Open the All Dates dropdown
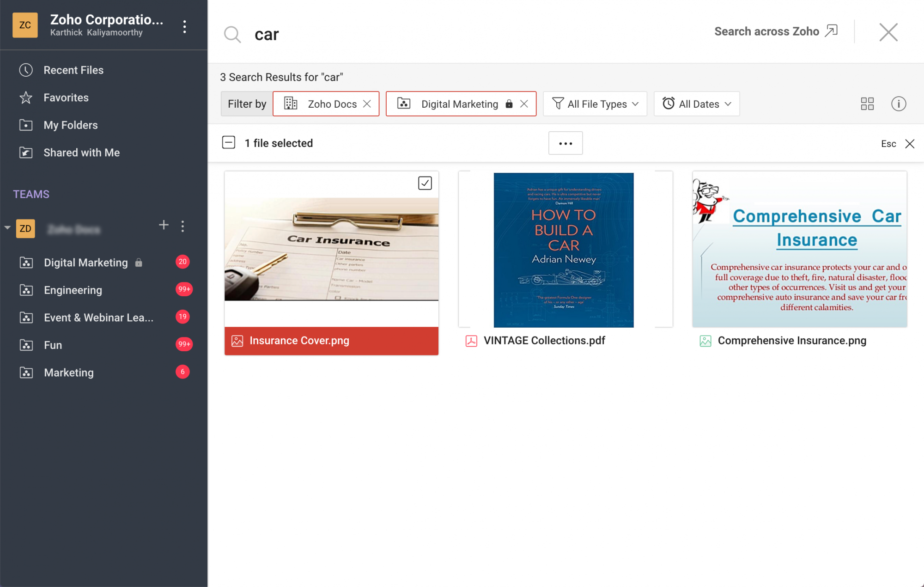924x587 pixels. tap(696, 104)
